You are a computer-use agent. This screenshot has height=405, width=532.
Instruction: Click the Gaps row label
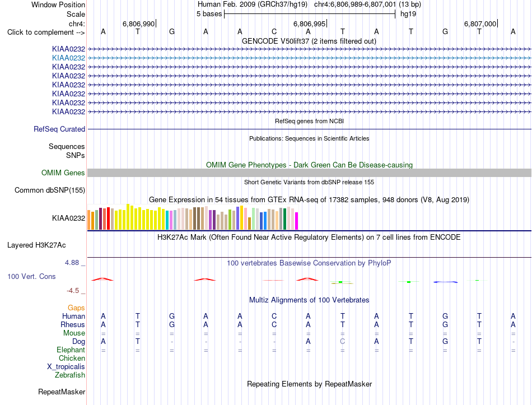click(x=76, y=308)
